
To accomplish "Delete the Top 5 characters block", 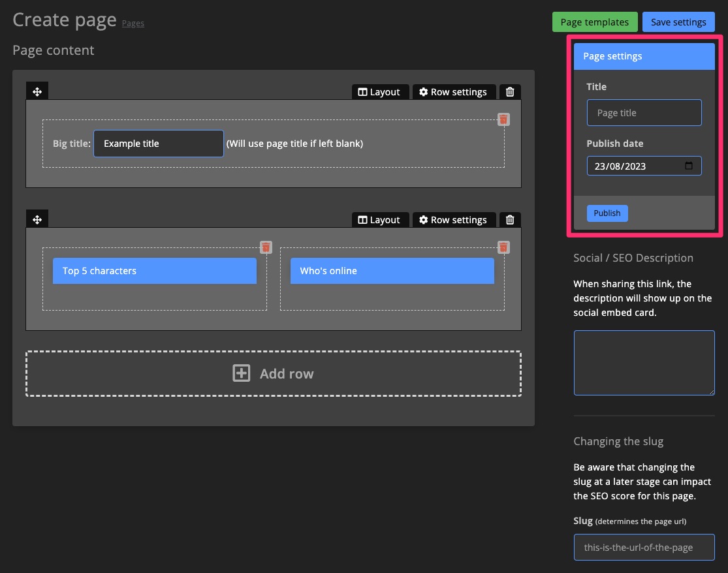I will (266, 247).
